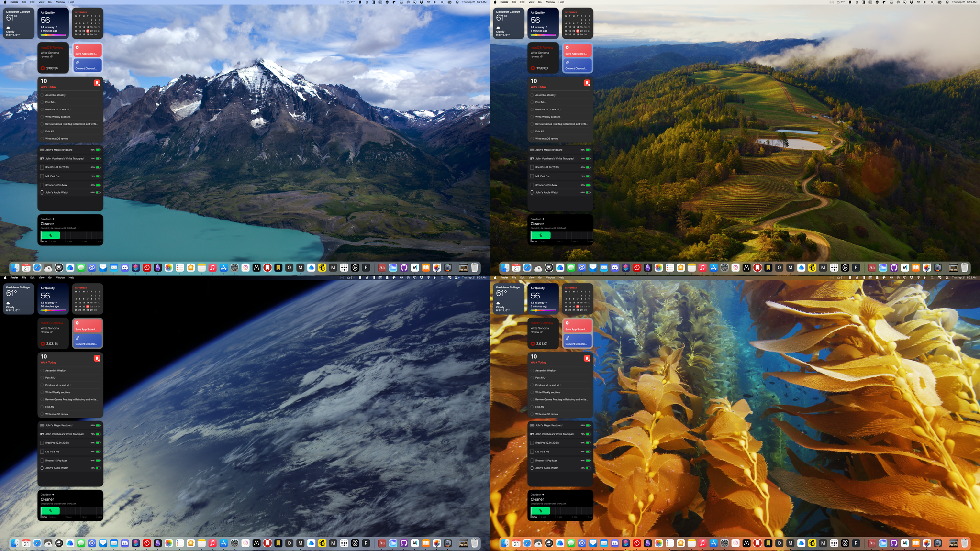Run Save App Store shortcut on mountain desktop
980x551 pixels.
pos(88,50)
